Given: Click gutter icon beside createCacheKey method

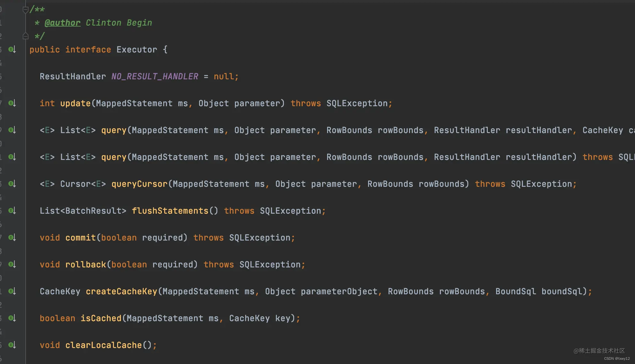Looking at the screenshot, I should click(12, 291).
